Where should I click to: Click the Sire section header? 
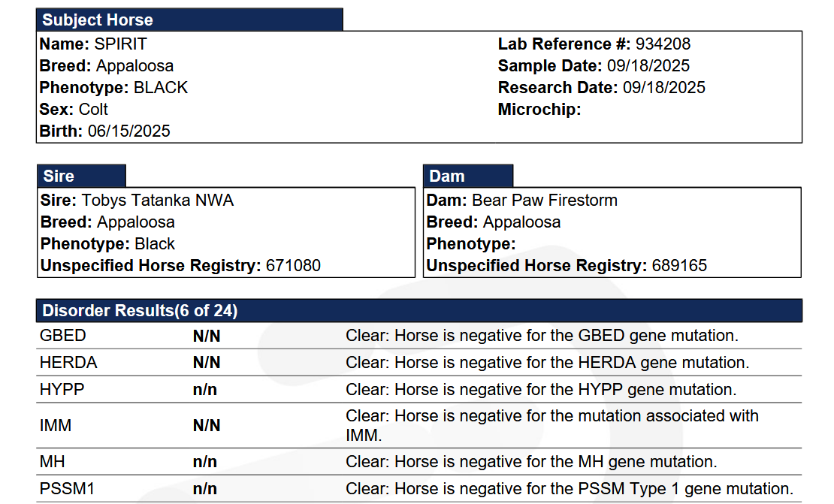point(59,177)
